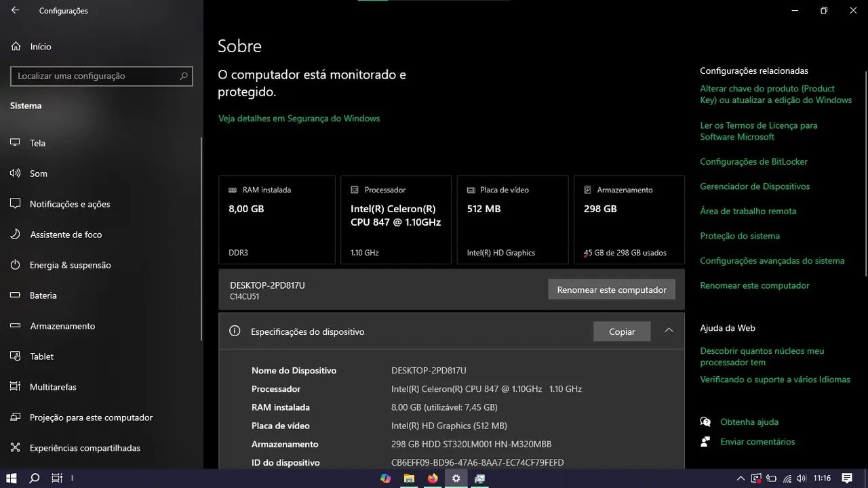This screenshot has height=488, width=868.
Task: Click the Nome do Dispositivo value DESKTOP-2PD817U
Action: [429, 371]
